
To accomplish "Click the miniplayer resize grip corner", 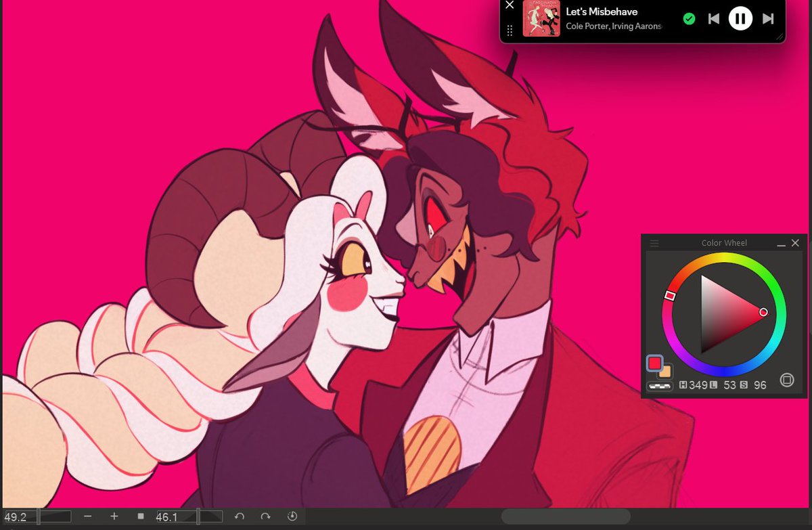I will 780,37.
